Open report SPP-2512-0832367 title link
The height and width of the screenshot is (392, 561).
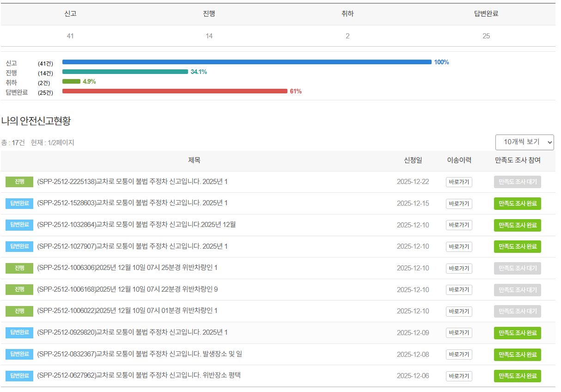[139, 354]
